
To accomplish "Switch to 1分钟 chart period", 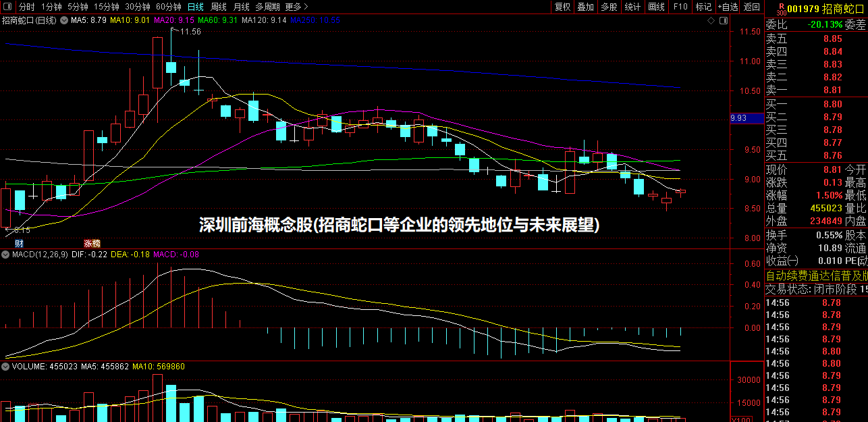I will pyautogui.click(x=51, y=7).
